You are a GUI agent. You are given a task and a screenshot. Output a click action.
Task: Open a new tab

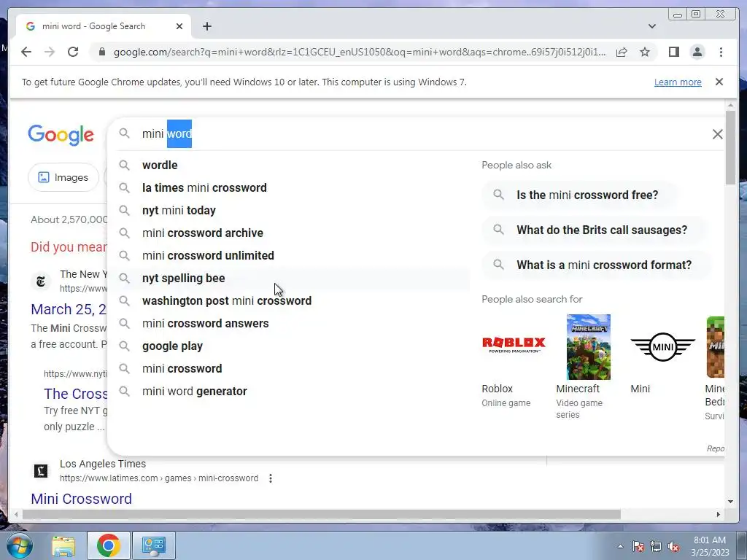coord(206,26)
